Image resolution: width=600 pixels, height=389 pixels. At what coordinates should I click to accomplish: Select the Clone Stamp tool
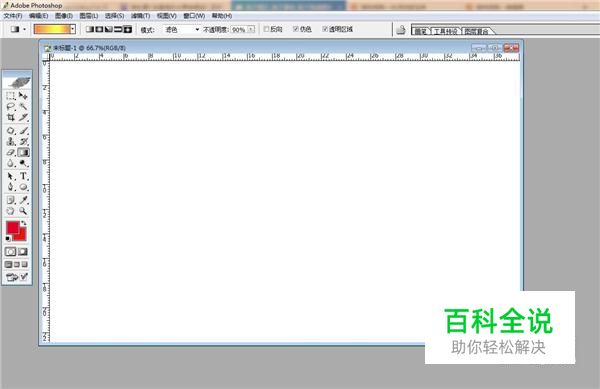point(11,142)
